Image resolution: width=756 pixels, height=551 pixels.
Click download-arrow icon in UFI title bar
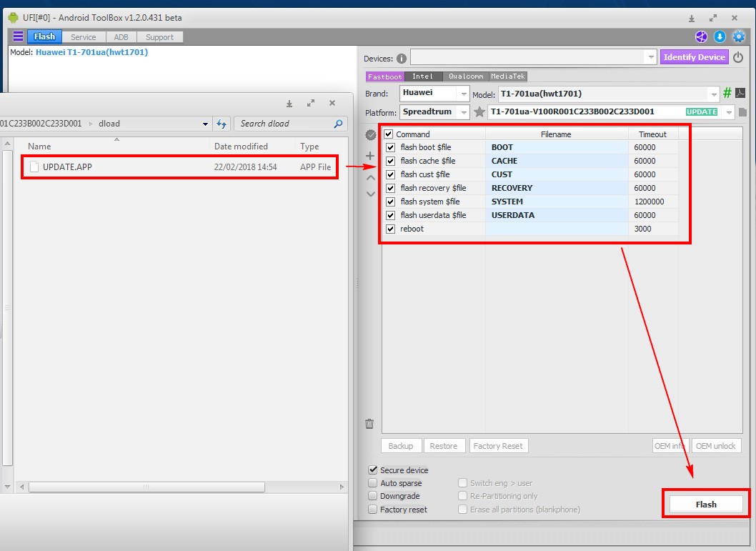pos(692,19)
